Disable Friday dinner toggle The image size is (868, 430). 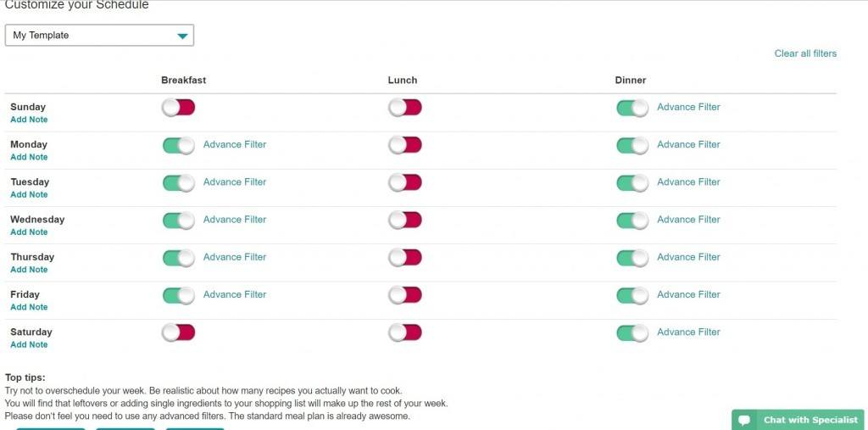coord(632,295)
